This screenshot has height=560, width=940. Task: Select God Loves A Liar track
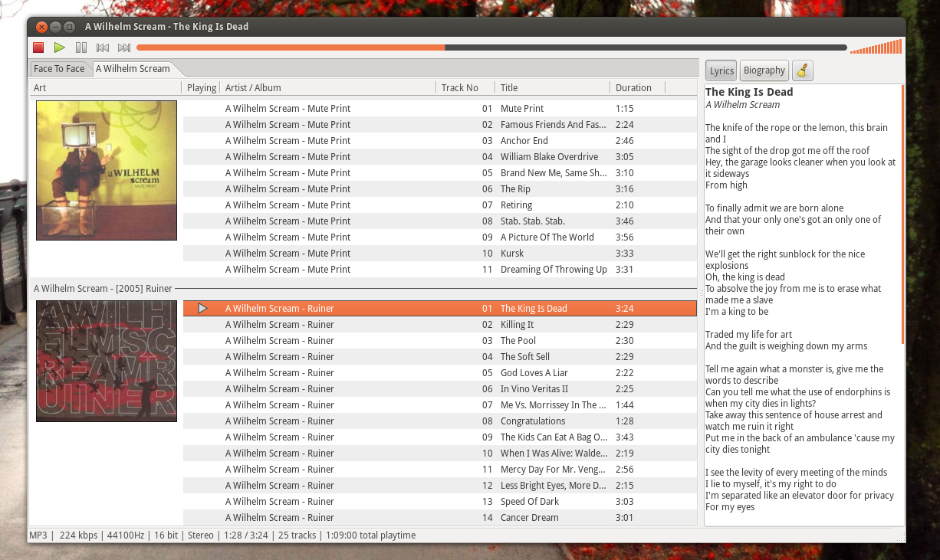point(439,373)
